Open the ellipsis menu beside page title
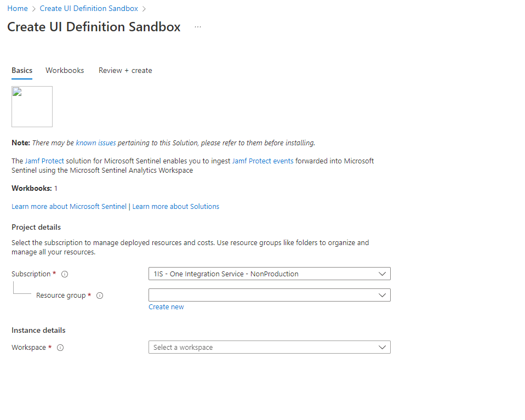Viewport: 525px width, 420px height. [198, 27]
